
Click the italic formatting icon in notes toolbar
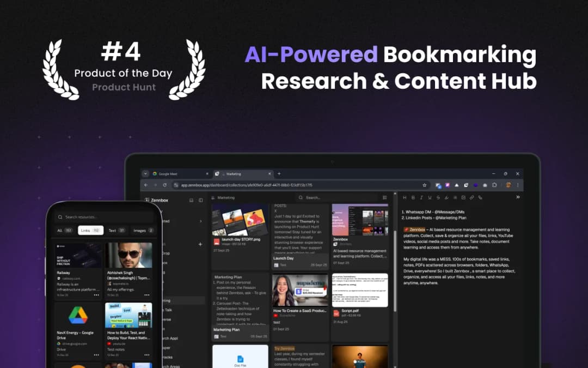pos(421,197)
